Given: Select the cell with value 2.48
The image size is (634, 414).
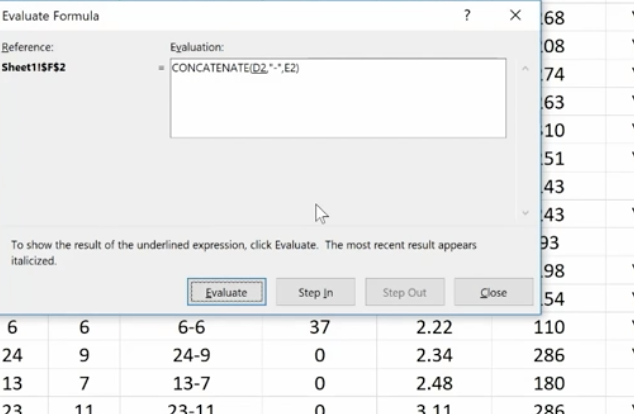Looking at the screenshot, I should [x=434, y=383].
